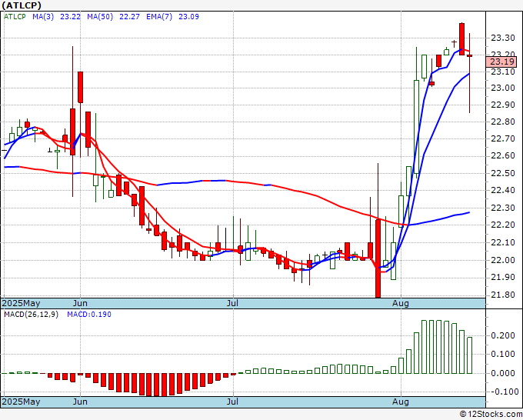Click the 22.60 price axis label

pos(503,156)
